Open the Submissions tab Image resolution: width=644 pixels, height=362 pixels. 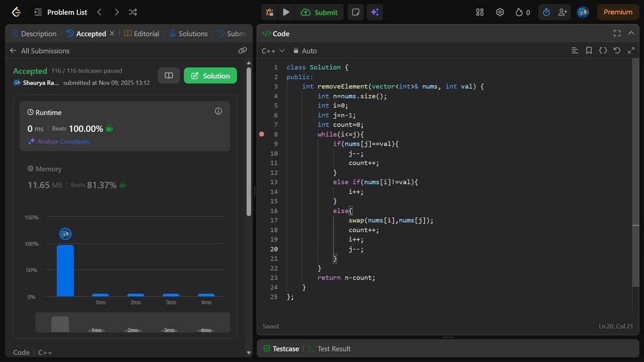click(232, 33)
